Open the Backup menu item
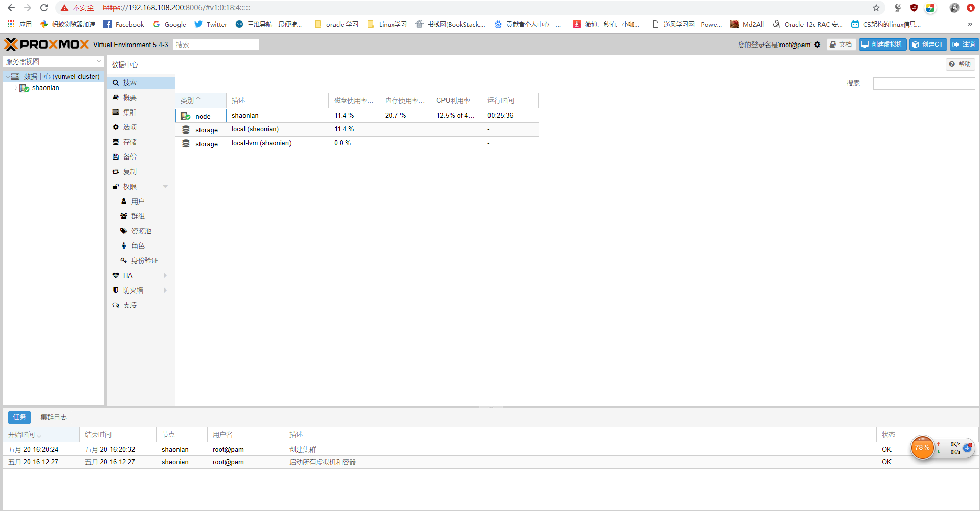 click(129, 157)
